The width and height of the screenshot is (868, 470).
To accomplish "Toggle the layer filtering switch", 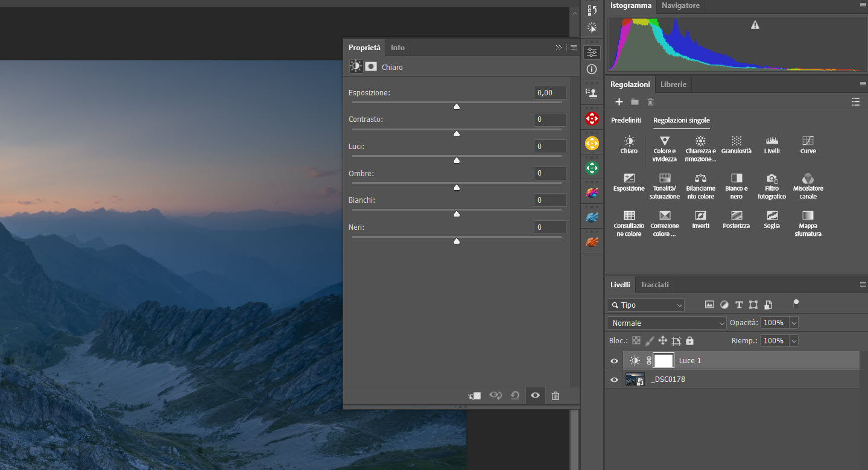I will (x=796, y=304).
